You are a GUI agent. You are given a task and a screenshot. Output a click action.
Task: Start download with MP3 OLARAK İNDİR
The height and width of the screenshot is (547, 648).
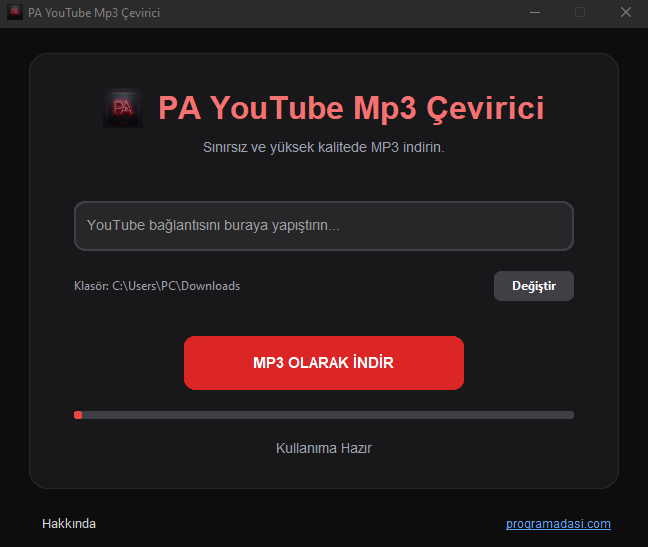(324, 363)
